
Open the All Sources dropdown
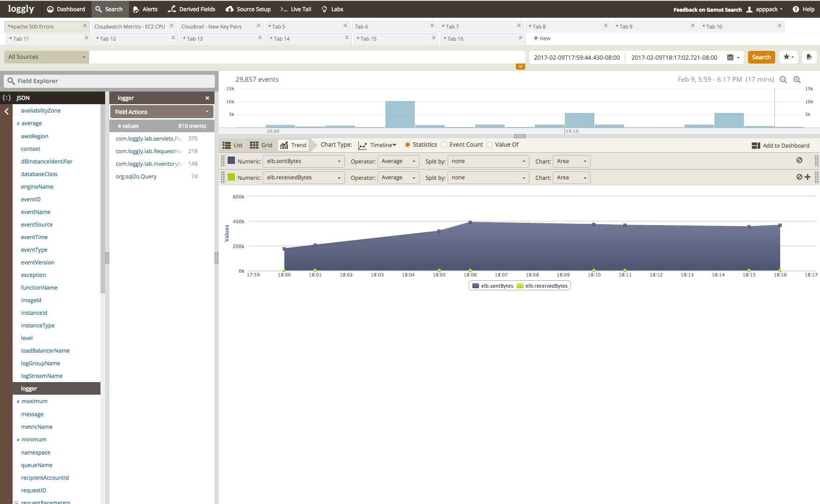[45, 57]
